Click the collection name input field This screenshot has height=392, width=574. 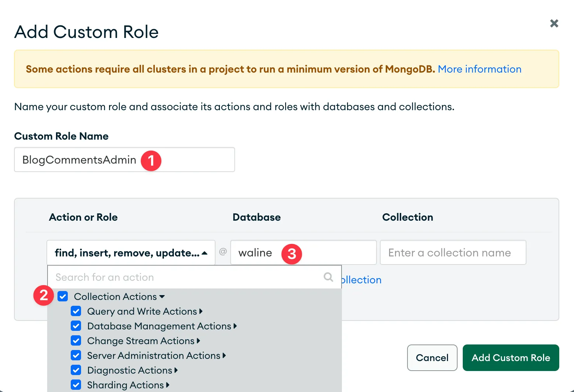(x=453, y=253)
